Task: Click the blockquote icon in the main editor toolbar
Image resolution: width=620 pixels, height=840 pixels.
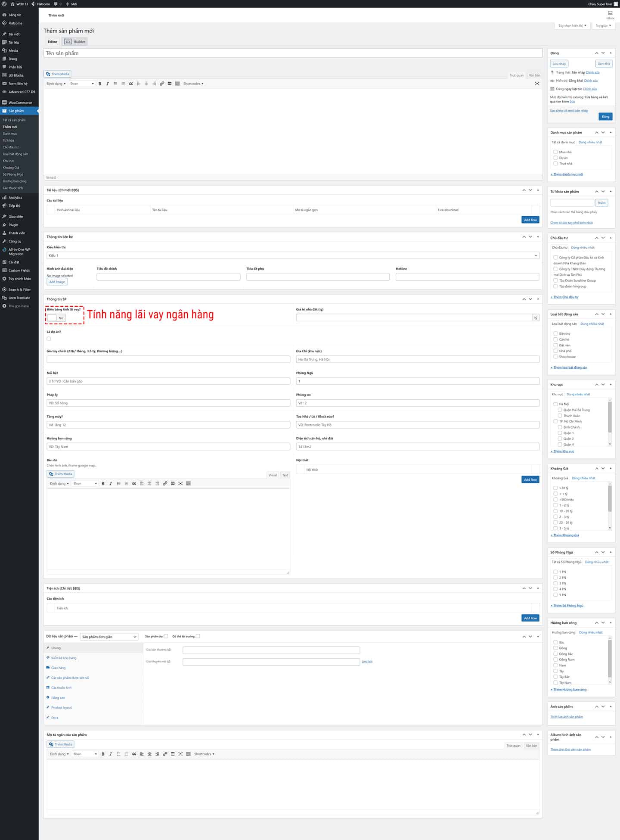Action: pyautogui.click(x=131, y=84)
